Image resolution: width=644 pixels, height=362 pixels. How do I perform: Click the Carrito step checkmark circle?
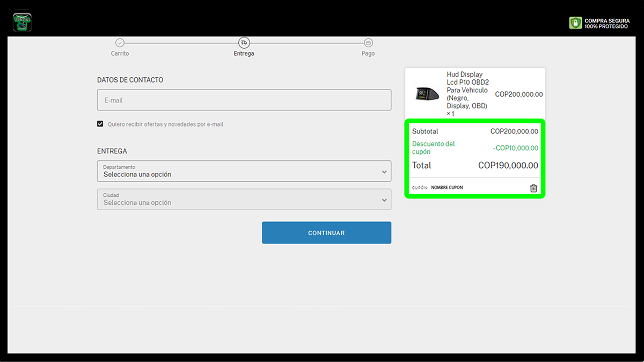(120, 43)
